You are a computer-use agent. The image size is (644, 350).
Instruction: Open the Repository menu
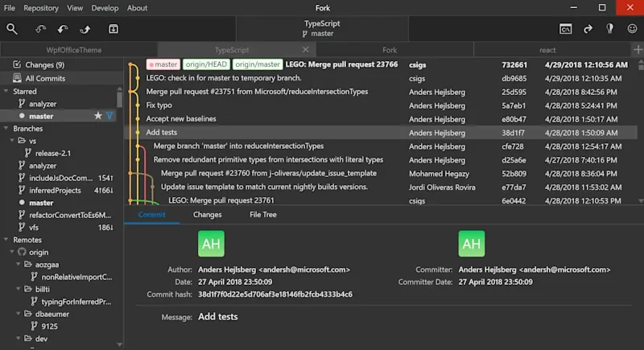click(x=41, y=8)
